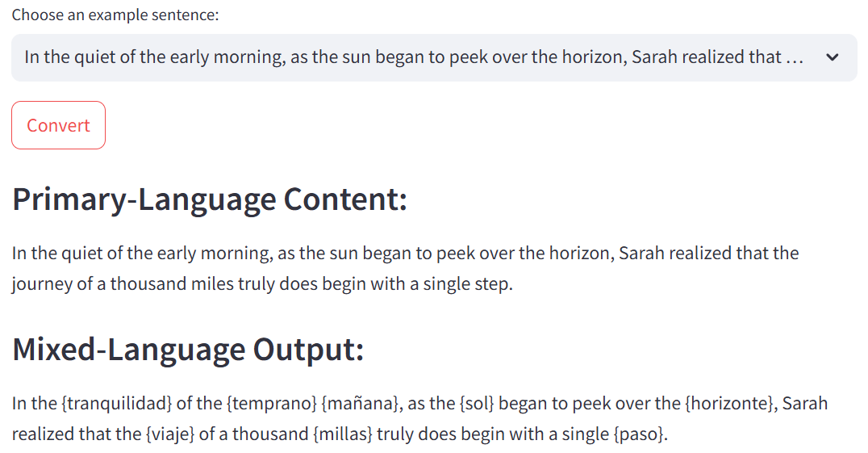This screenshot has width=868, height=453.
Task: Click 'horizon' in the primary-language paragraph
Action: click(579, 253)
